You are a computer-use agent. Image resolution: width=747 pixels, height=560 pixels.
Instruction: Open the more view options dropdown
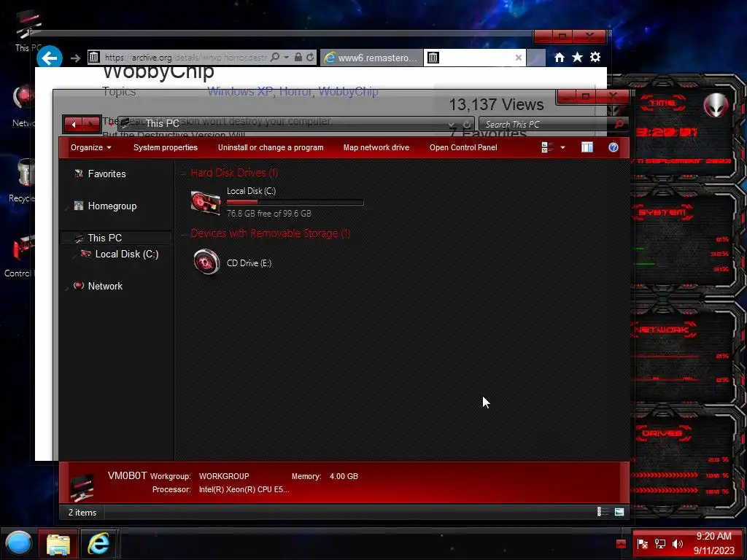click(x=562, y=147)
